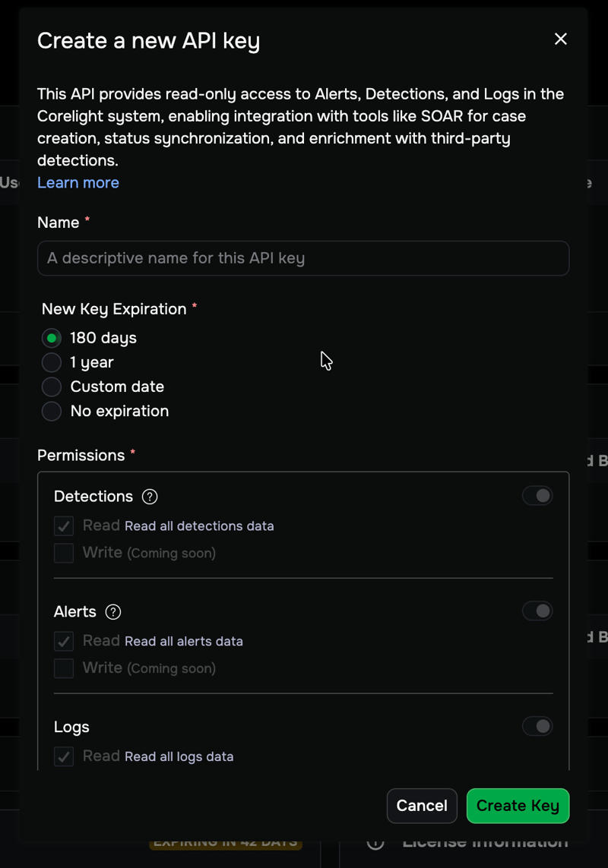Click the API key Name input field
Image resolution: width=608 pixels, height=868 pixels.
point(302,258)
